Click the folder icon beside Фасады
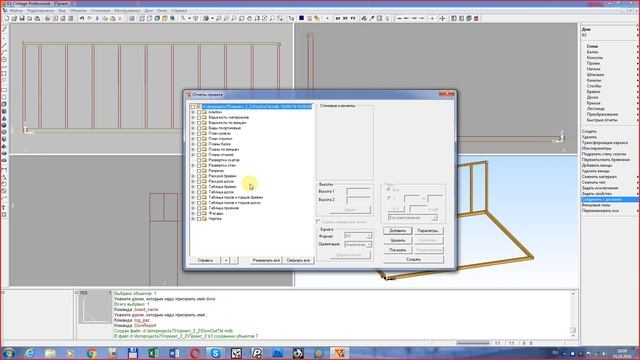This screenshot has height=360, width=640. tap(205, 213)
